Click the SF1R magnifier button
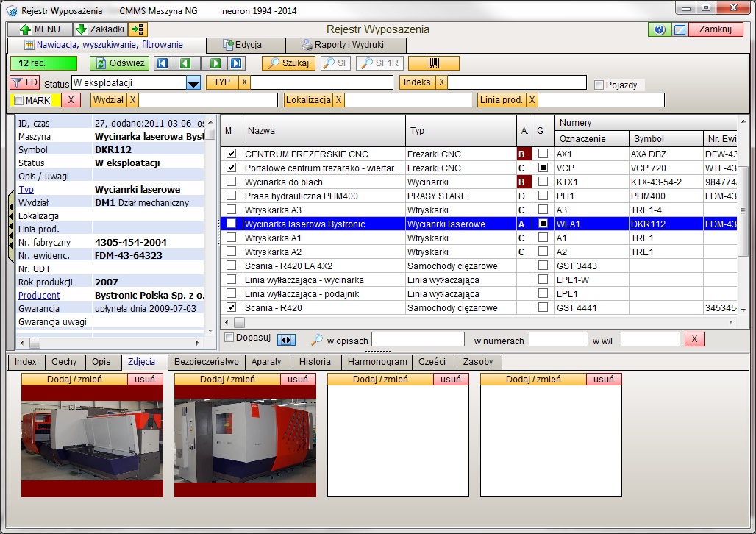This screenshot has height=534, width=756. click(x=380, y=63)
